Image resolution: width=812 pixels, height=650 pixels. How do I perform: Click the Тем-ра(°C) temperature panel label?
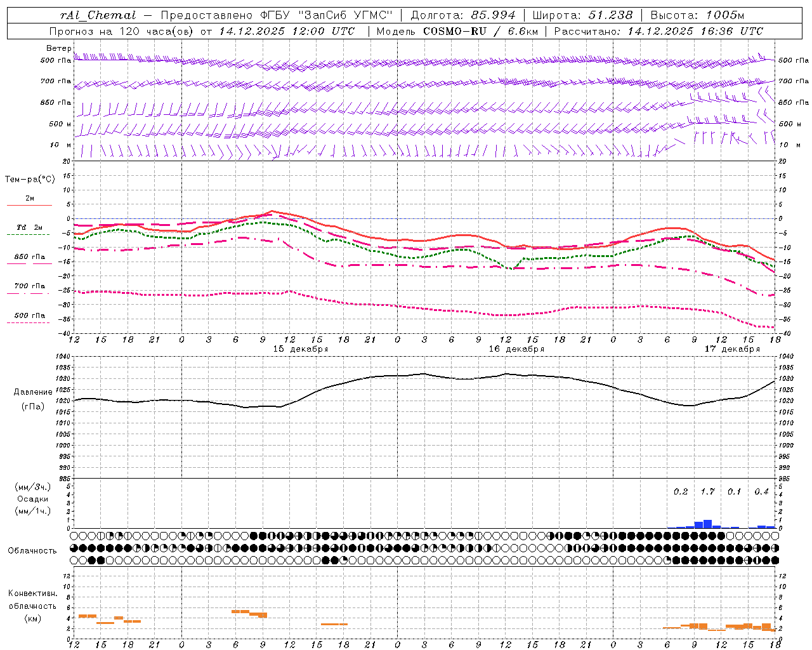tap(30, 179)
